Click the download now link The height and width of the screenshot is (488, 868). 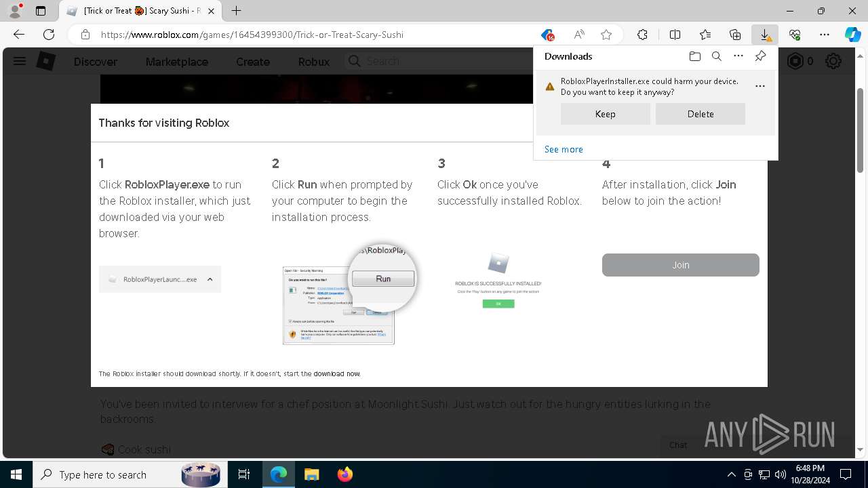click(337, 373)
